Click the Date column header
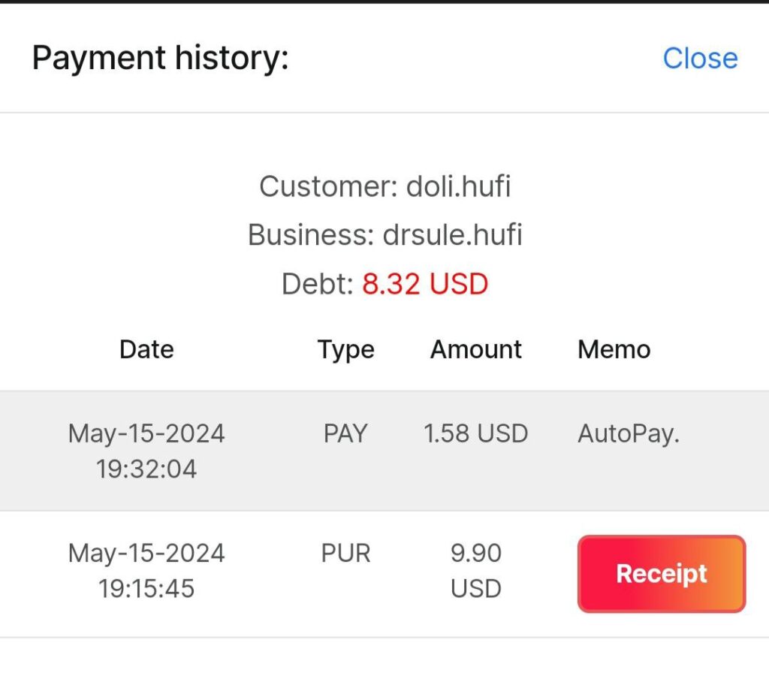 click(146, 349)
